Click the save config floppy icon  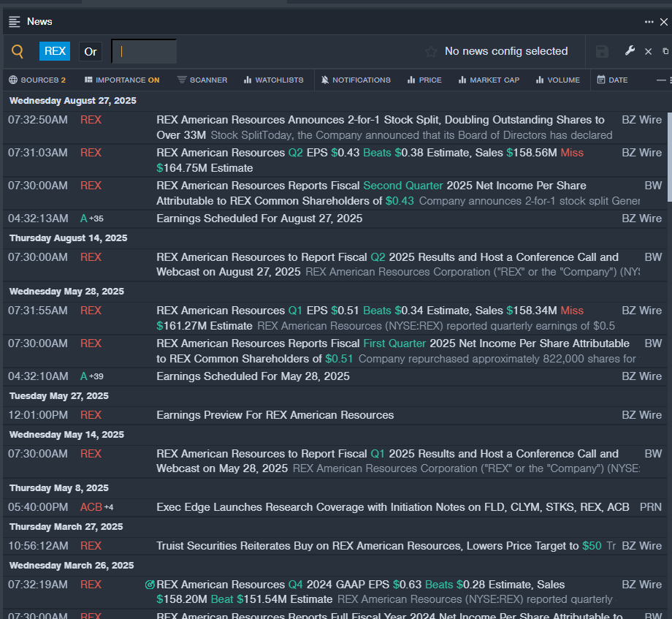coord(602,51)
